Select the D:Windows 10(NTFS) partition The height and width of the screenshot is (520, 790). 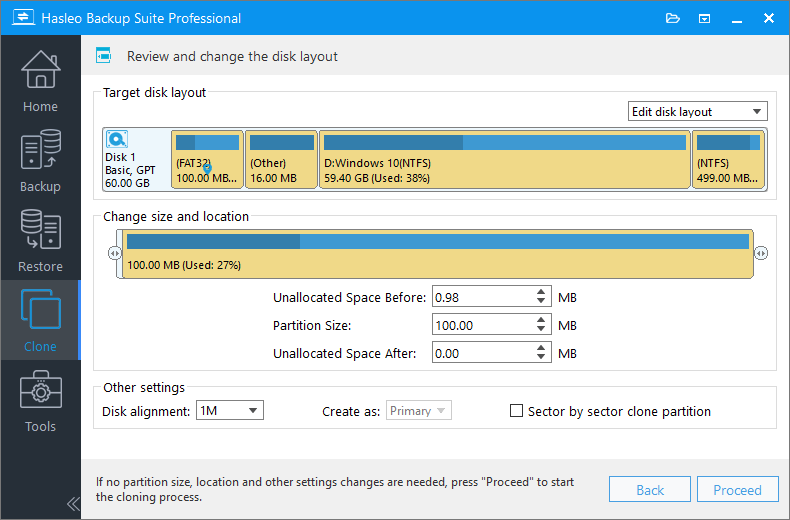(x=505, y=159)
